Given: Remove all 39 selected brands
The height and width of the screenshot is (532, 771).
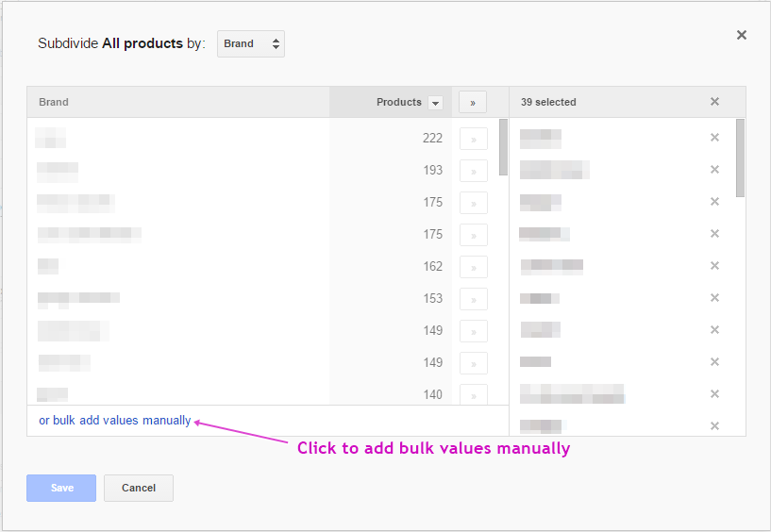Looking at the screenshot, I should (x=714, y=102).
